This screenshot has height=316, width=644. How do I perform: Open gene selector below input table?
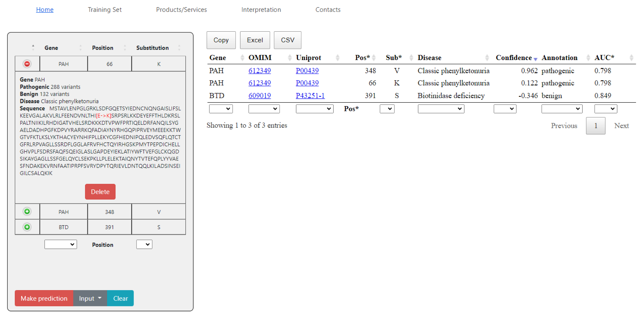(x=61, y=244)
